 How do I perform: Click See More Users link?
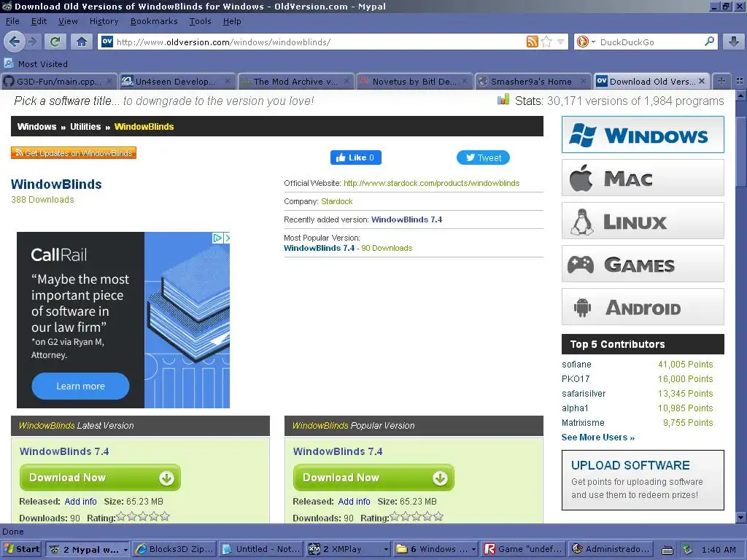[598, 437]
